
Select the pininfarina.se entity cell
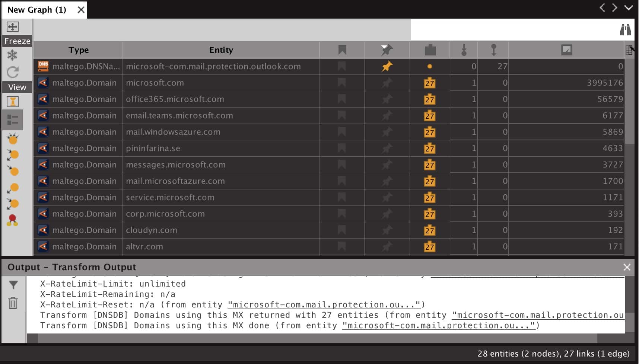[x=221, y=148]
